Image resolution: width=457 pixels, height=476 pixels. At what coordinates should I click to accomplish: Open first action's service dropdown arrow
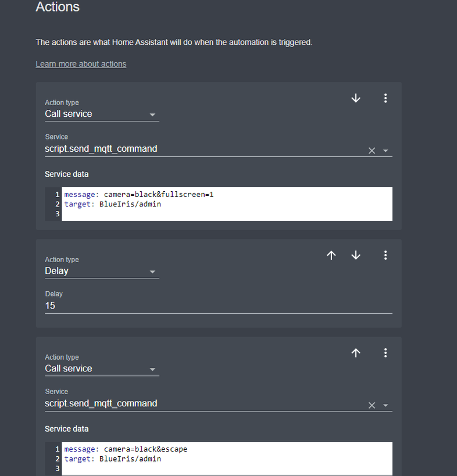coord(385,151)
